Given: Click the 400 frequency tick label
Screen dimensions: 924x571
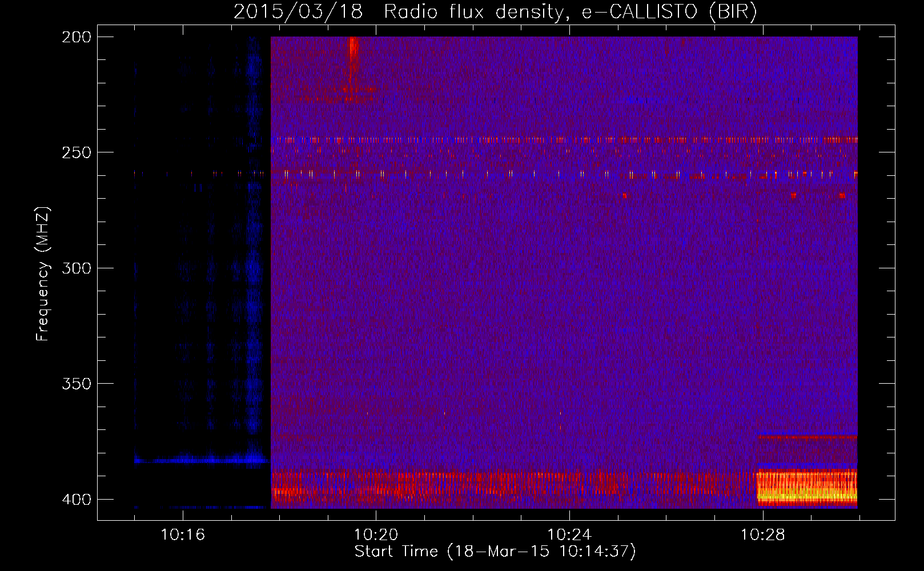Looking at the screenshot, I should 77,499.
